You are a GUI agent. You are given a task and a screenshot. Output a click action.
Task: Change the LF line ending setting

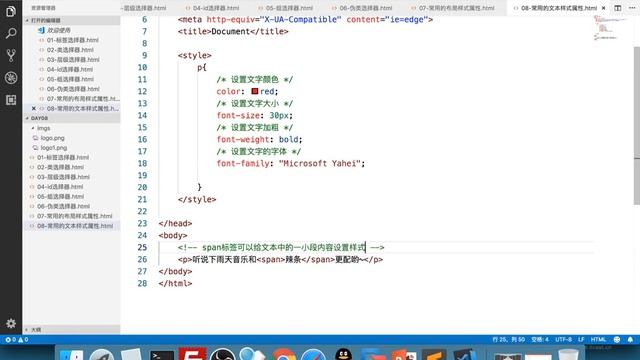tap(581, 340)
